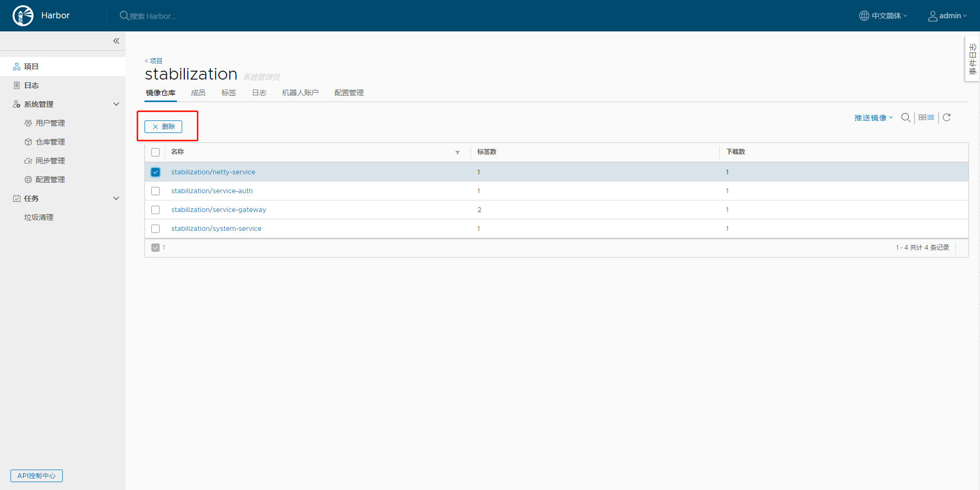
Task: Sort by the 标签数 column header
Action: click(x=487, y=152)
